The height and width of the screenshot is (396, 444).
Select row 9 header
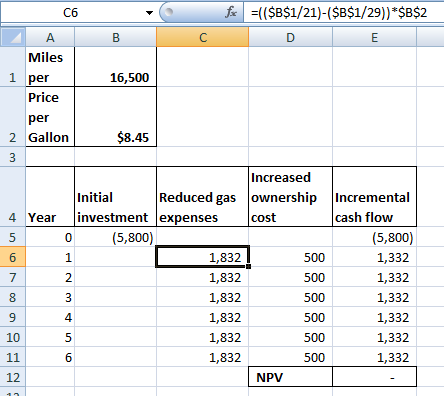click(13, 317)
